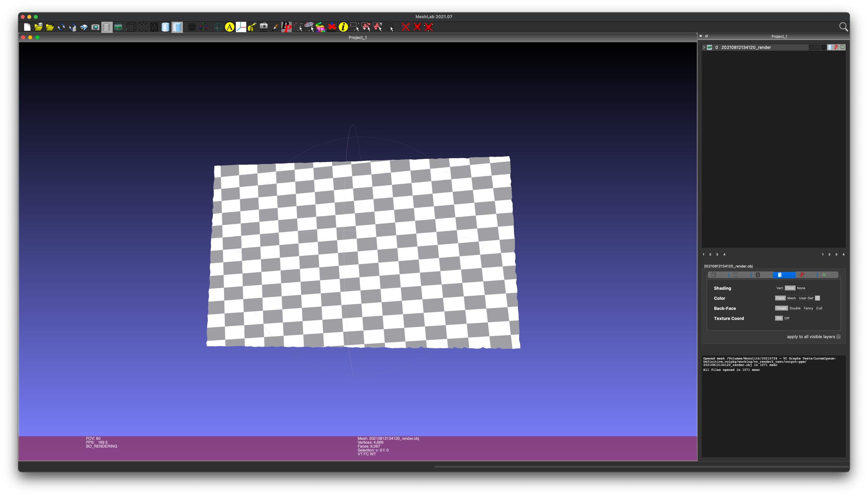Click the horizontal scrollbar at window bottom

click(642, 467)
